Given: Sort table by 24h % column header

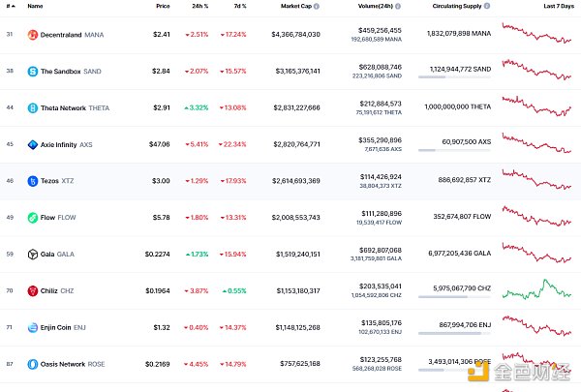Looking at the screenshot, I should [x=200, y=6].
